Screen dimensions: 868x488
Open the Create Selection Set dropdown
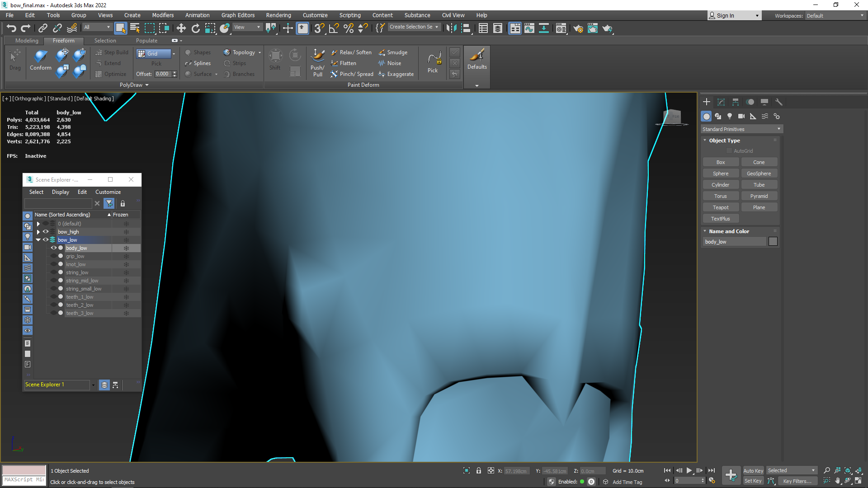414,27
